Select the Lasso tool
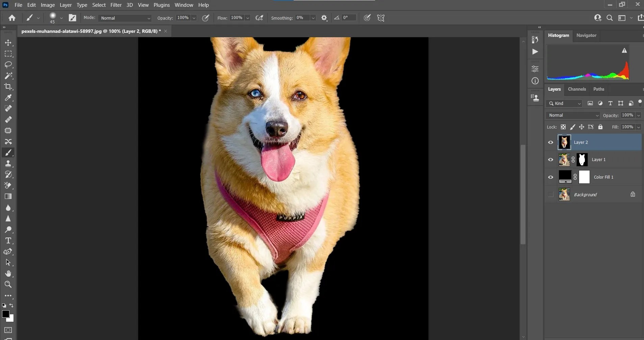 coord(8,65)
